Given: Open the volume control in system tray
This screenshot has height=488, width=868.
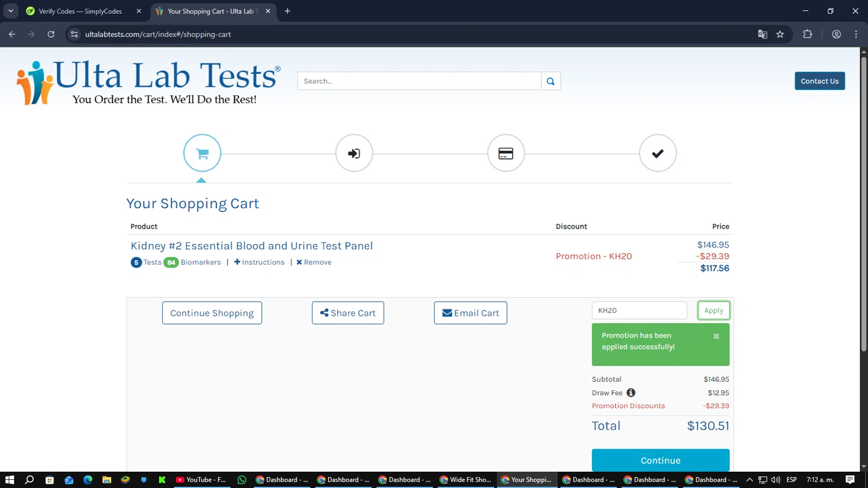Looking at the screenshot, I should click(x=775, y=480).
